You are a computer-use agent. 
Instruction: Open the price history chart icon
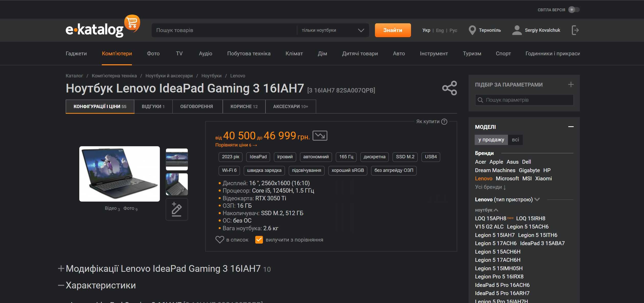pos(320,135)
